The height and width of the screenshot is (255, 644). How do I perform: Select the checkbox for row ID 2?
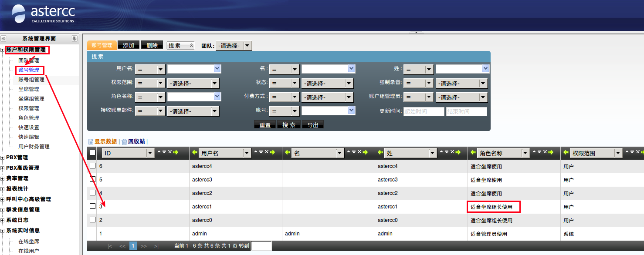tap(92, 220)
